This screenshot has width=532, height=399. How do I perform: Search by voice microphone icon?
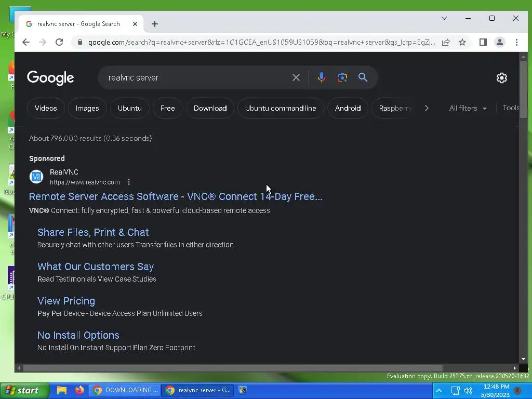tap(321, 78)
